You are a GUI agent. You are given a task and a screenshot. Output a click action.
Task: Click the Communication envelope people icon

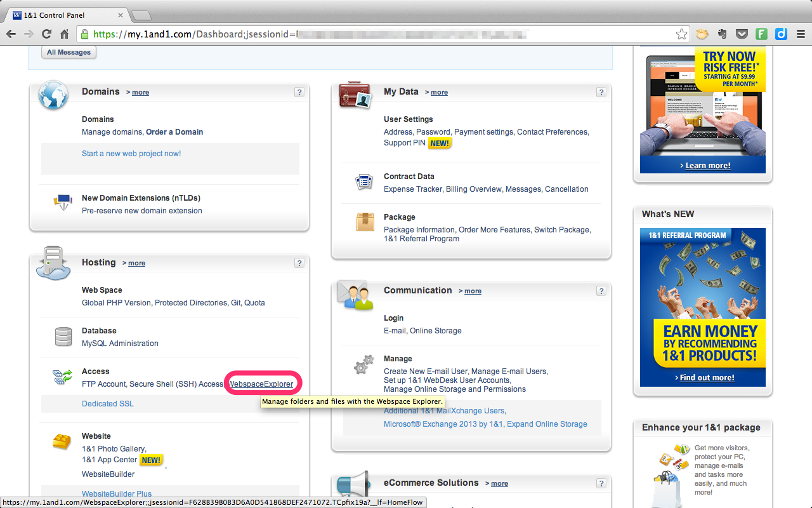[355, 294]
